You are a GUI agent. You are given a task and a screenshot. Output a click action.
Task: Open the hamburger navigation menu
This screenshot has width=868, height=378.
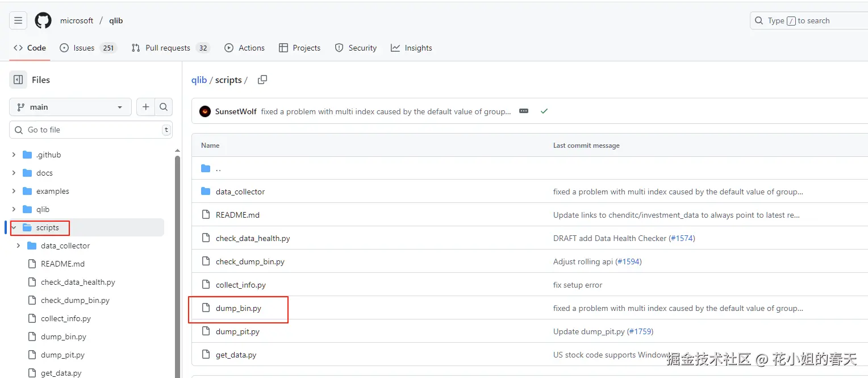[x=18, y=21]
